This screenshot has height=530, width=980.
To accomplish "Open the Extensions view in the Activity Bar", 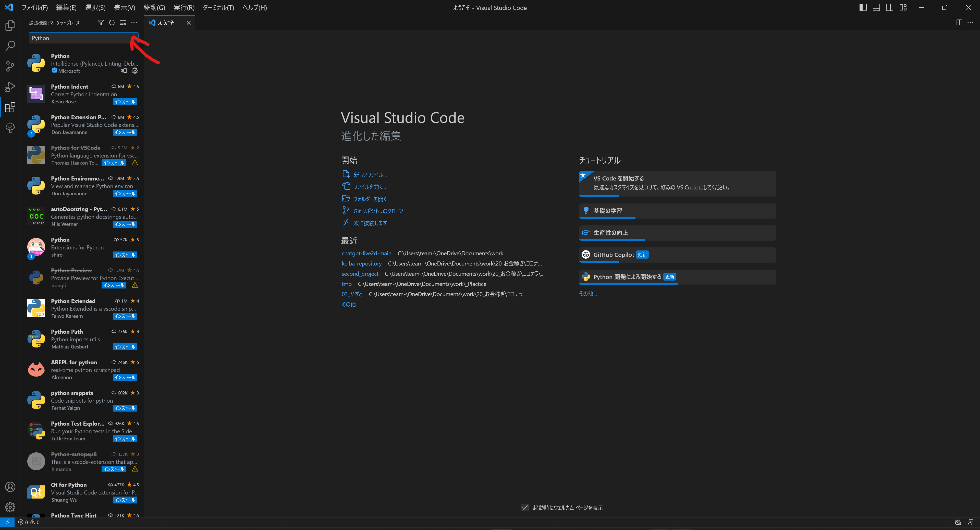I will [10, 107].
